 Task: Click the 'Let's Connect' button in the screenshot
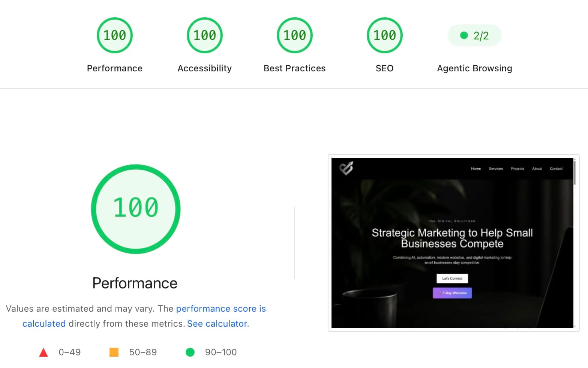tap(452, 279)
